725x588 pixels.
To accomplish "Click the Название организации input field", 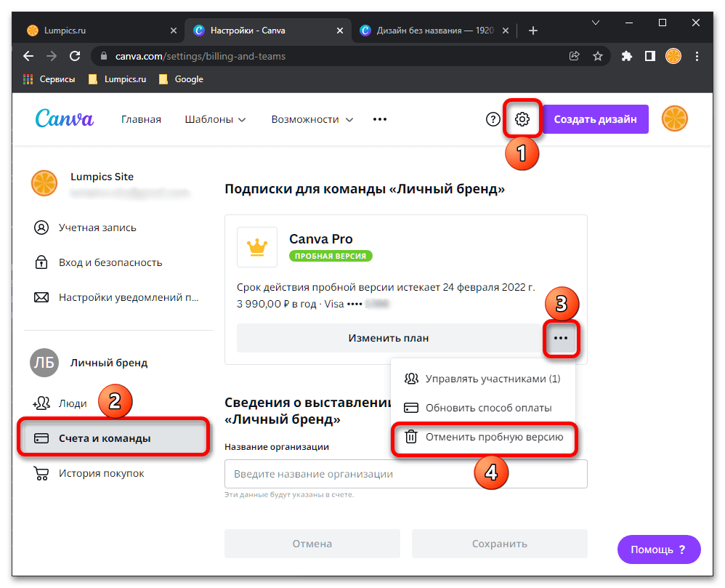I will point(405,474).
